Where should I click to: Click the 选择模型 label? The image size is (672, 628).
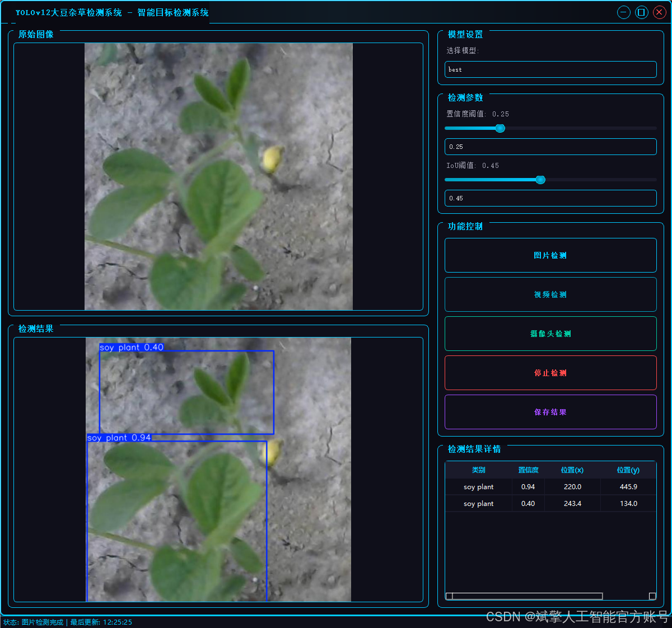point(463,50)
